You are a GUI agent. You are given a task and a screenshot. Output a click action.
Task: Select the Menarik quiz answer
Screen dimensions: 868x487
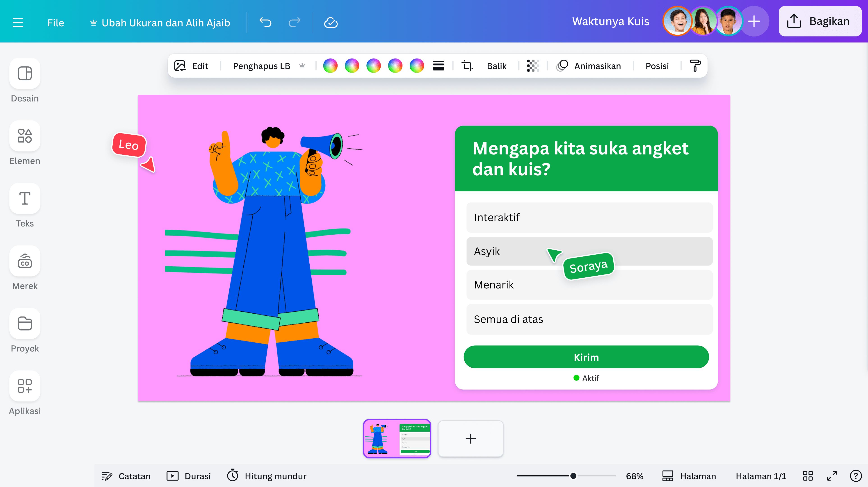(589, 285)
